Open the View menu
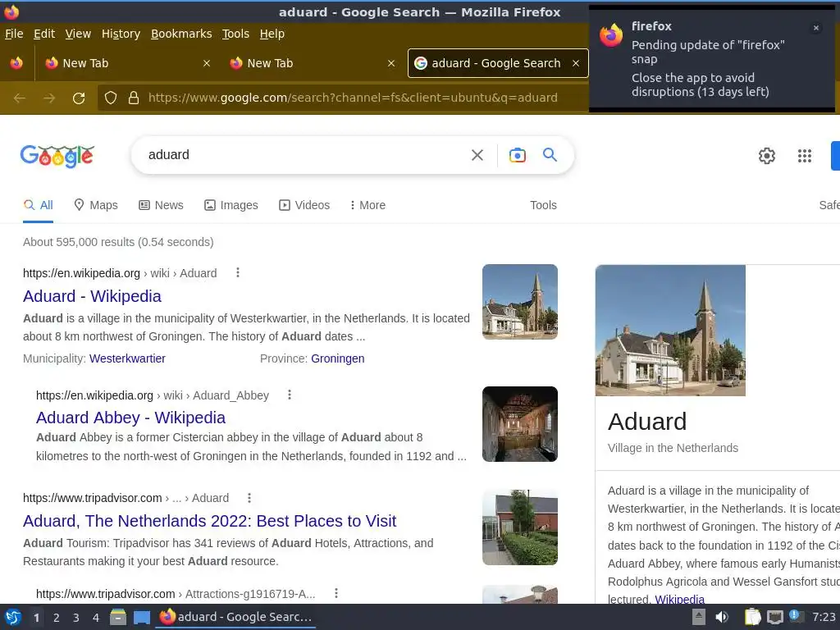Viewport: 840px width, 630px height. [78, 34]
